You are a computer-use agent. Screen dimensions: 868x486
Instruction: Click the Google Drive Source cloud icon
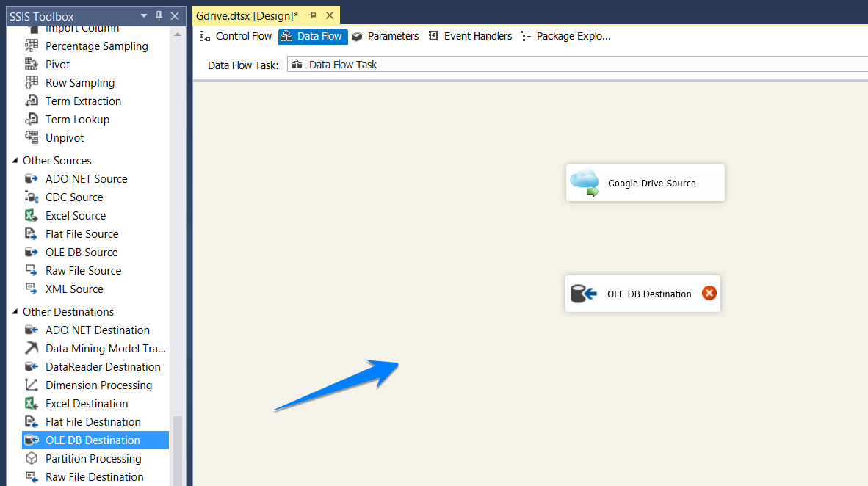coord(585,183)
